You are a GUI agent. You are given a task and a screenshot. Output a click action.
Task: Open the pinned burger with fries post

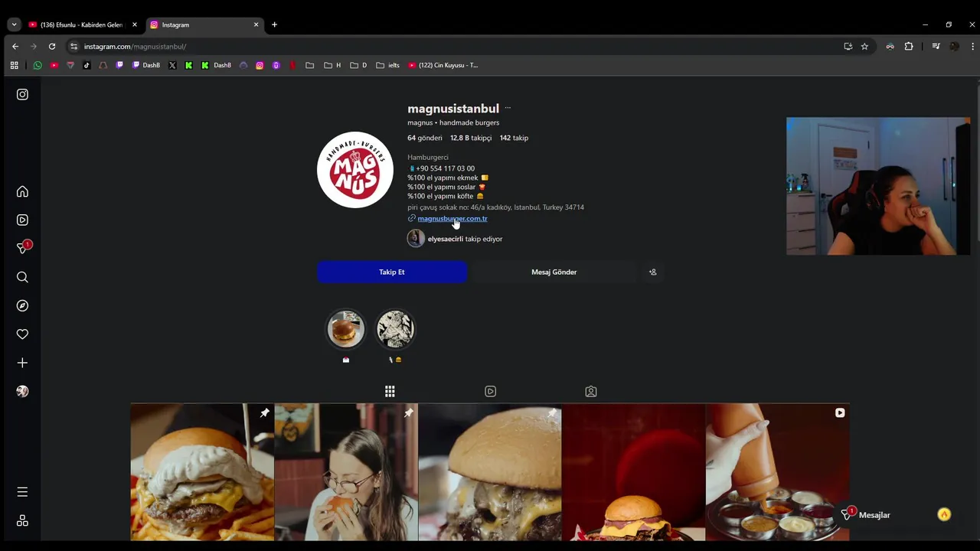[202, 472]
